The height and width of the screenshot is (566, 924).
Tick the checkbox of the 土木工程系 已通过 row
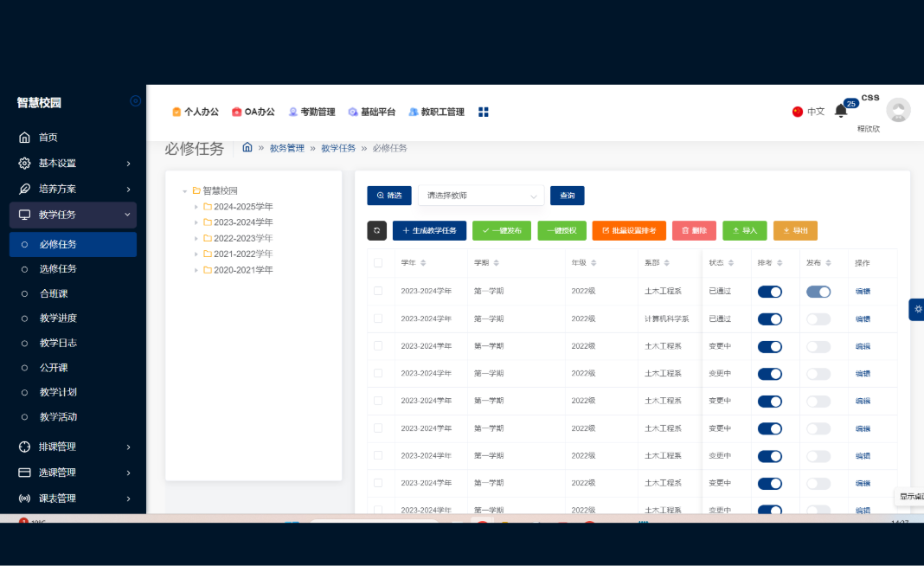point(378,291)
